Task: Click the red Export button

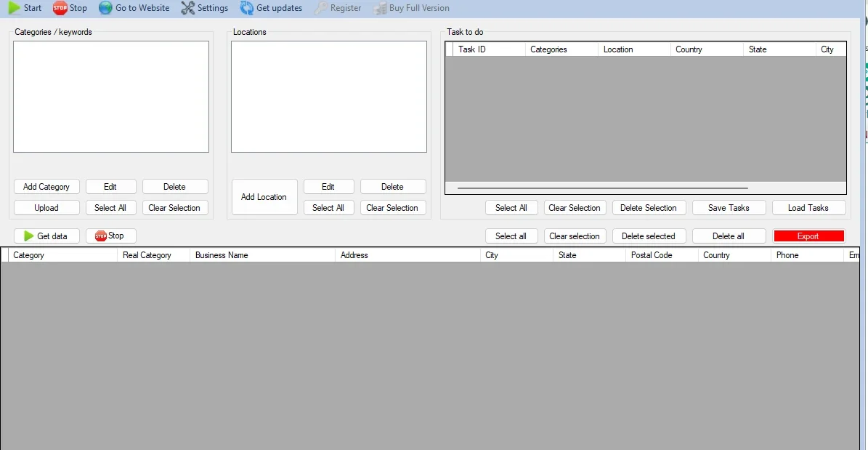Action: 808,236
